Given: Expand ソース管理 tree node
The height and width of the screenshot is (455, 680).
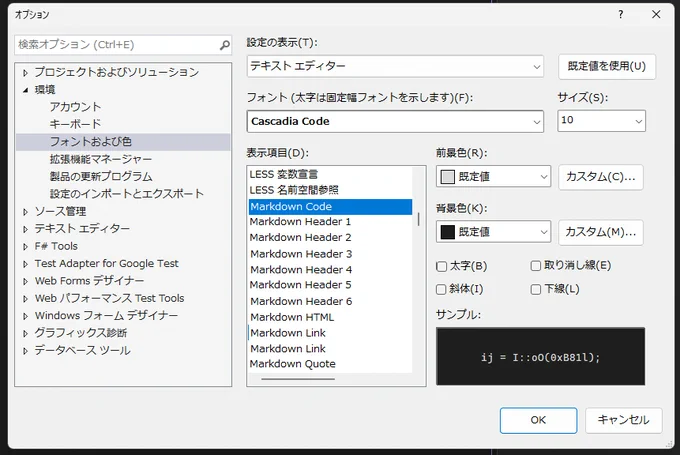Looking at the screenshot, I should click(x=25, y=212).
